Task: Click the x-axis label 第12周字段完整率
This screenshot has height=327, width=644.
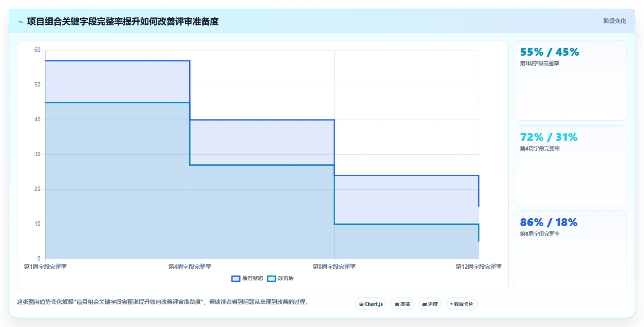Action: tap(479, 267)
